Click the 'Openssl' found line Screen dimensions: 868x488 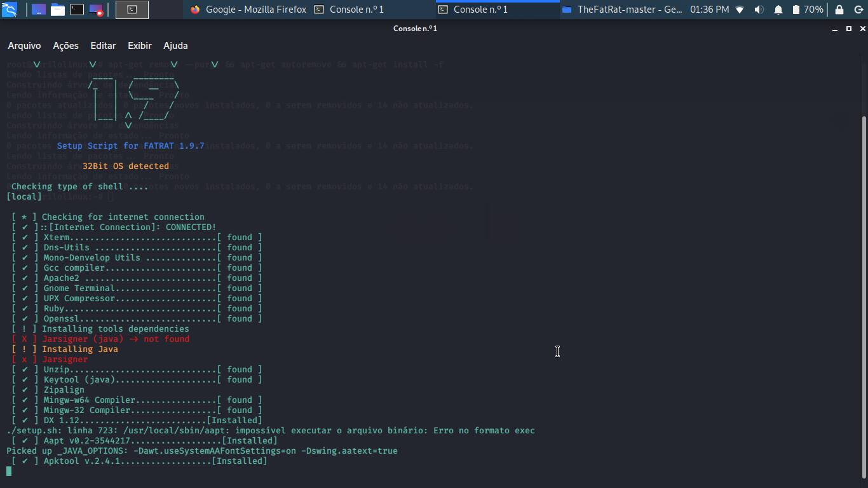pos(137,318)
